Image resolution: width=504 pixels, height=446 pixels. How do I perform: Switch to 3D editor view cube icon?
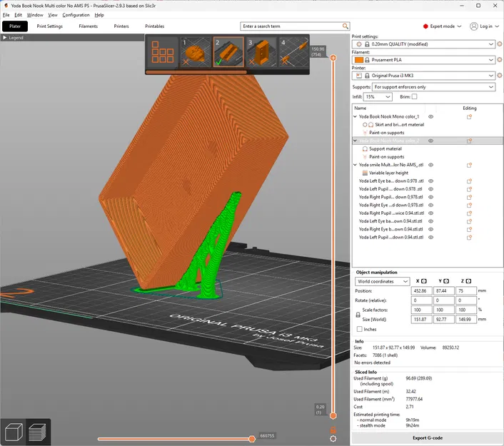tap(13, 432)
